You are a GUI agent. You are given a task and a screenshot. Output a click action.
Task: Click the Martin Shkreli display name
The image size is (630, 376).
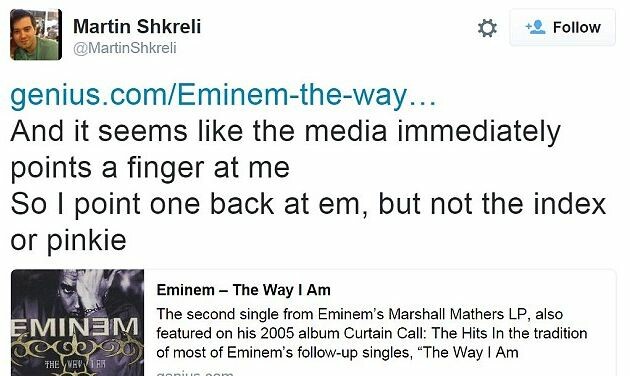(x=137, y=27)
